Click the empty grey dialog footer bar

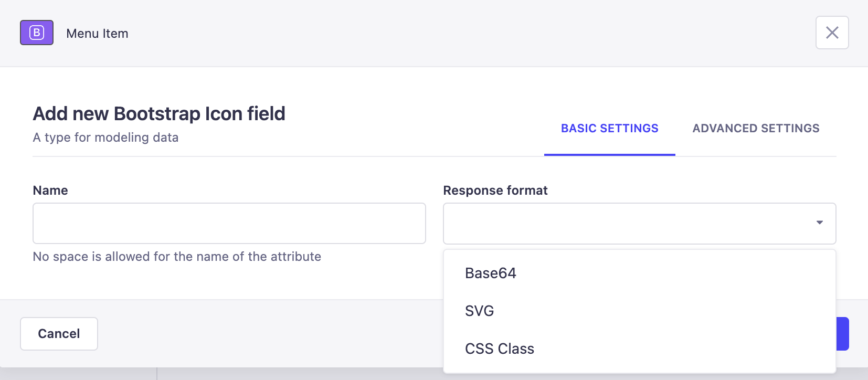point(262,334)
